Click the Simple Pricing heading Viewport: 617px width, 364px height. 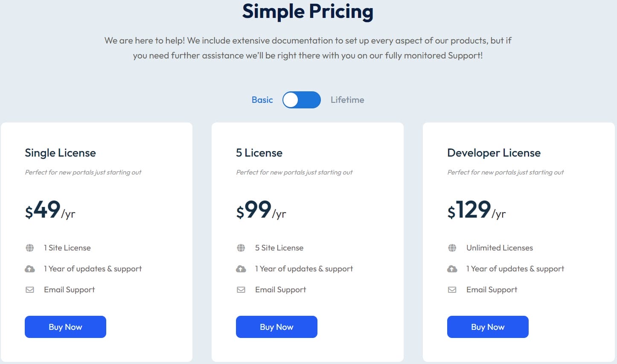click(308, 12)
